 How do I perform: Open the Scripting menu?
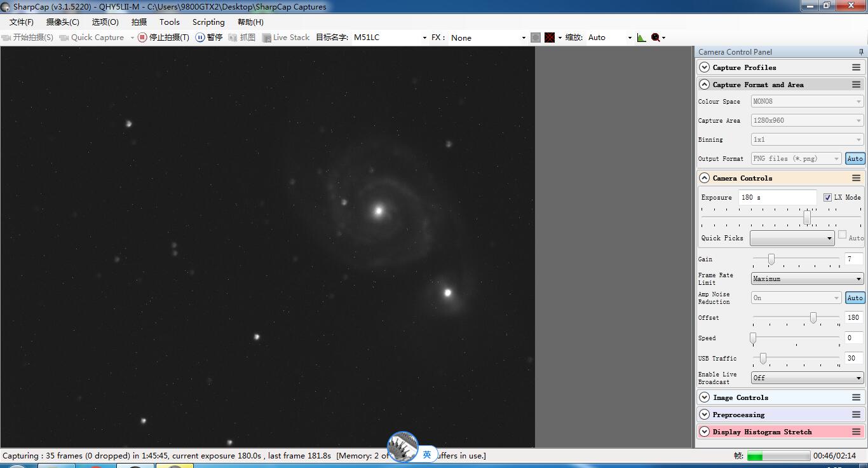208,22
